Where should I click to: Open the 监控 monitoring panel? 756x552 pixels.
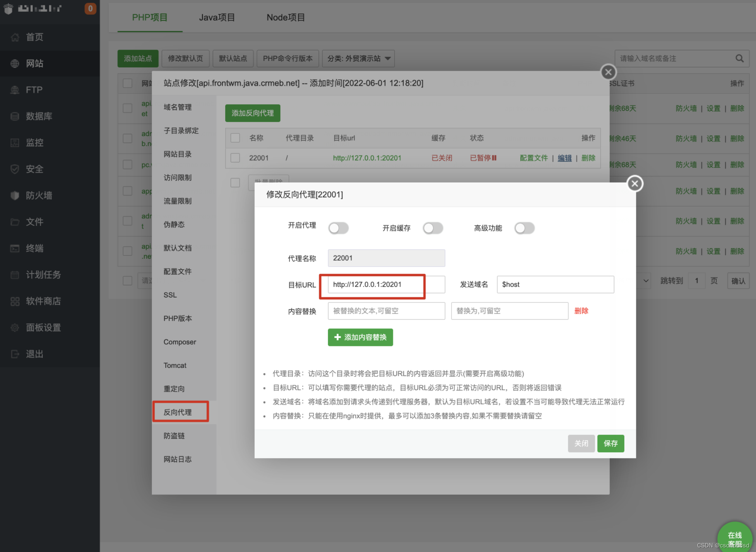pos(34,143)
